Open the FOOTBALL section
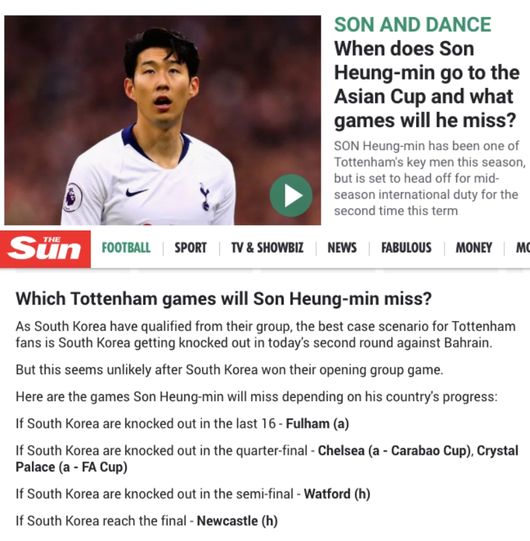 [x=126, y=248]
